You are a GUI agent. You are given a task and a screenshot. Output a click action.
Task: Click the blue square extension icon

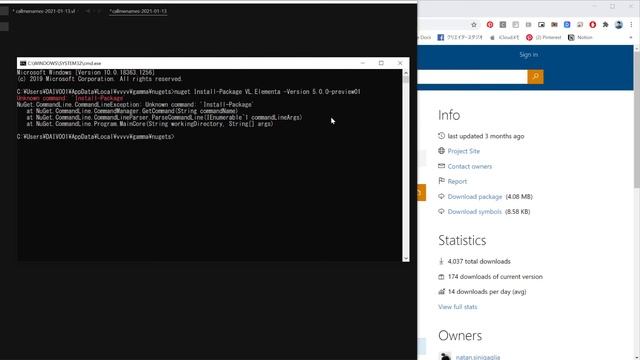(567, 25)
